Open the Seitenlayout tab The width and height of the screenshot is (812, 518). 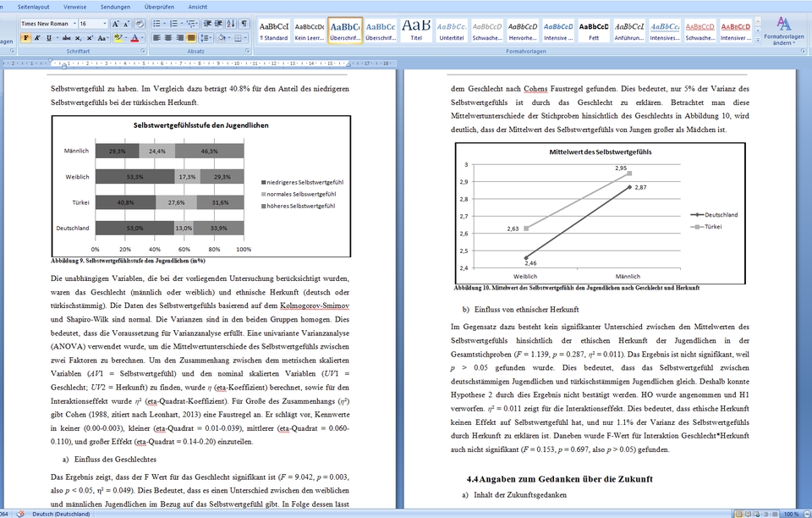(x=34, y=7)
